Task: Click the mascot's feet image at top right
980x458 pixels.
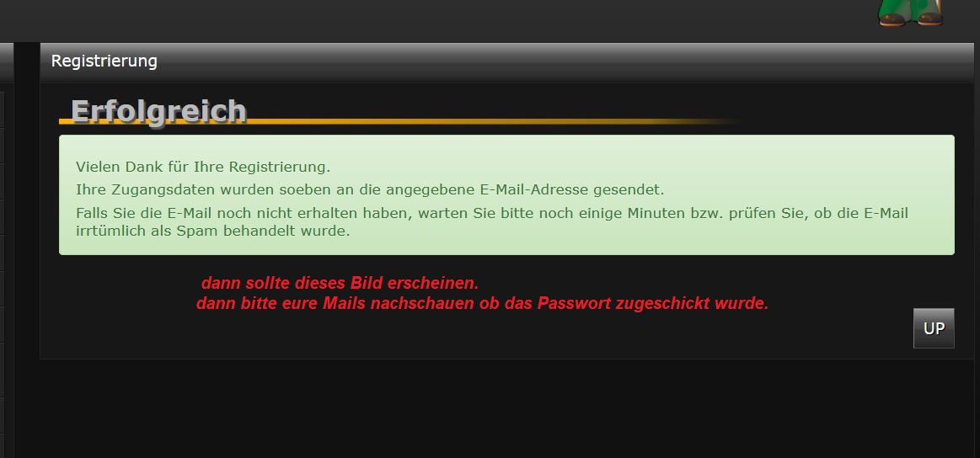Action: 910,13
